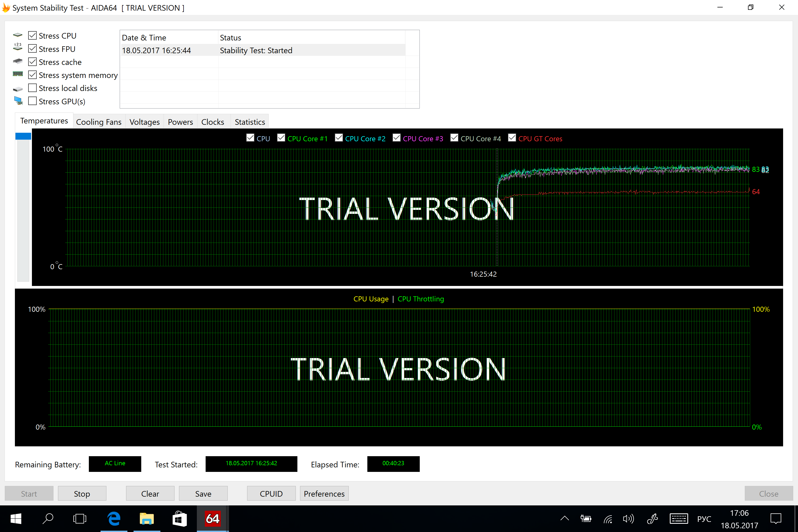This screenshot has height=532, width=798.
Task: Switch input language РУС indicator
Action: pyautogui.click(x=704, y=519)
